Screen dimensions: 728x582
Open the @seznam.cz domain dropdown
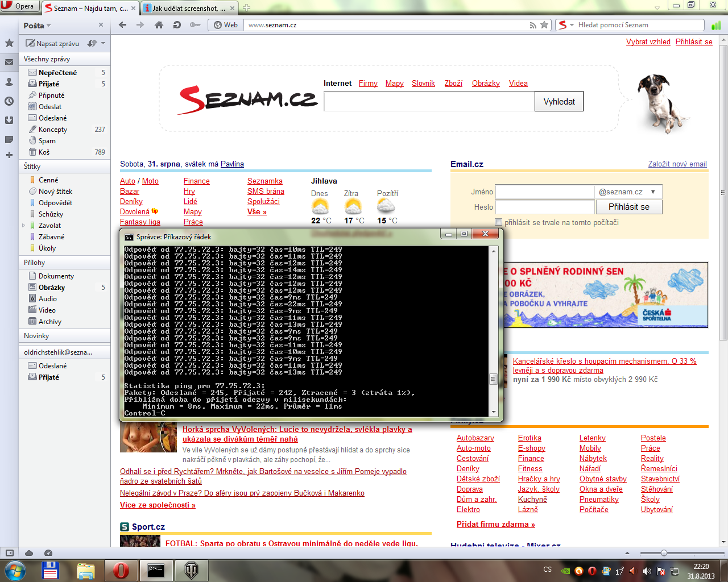click(x=652, y=192)
